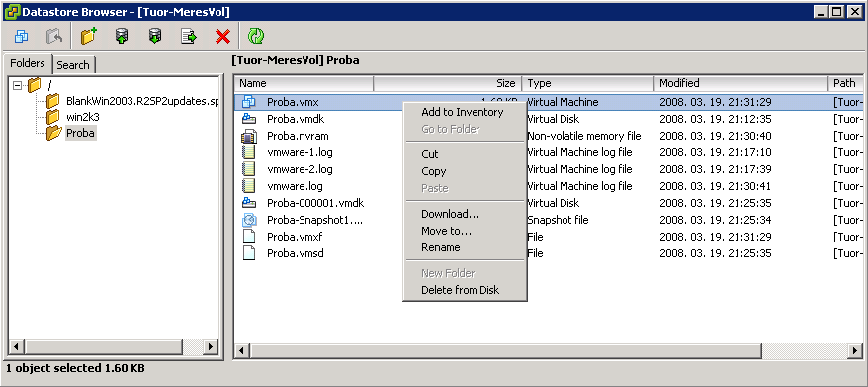This screenshot has width=868, height=387.
Task: Select BlankWin2003.R2SP2updates folder in tree
Action: (142, 101)
